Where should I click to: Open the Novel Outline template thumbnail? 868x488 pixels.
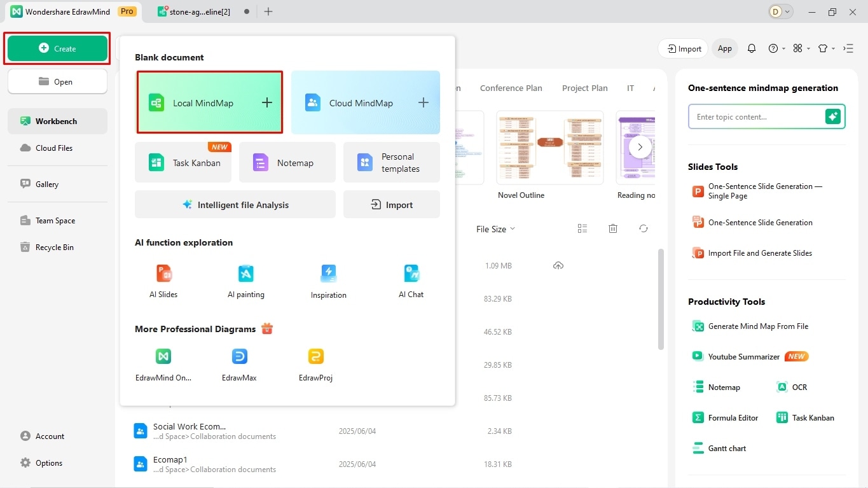coord(549,148)
